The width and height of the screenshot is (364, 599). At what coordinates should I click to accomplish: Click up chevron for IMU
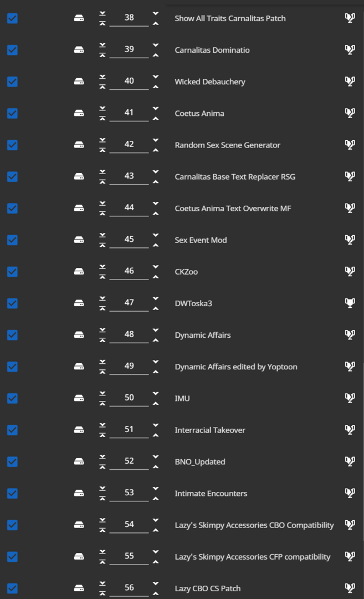tap(156, 403)
